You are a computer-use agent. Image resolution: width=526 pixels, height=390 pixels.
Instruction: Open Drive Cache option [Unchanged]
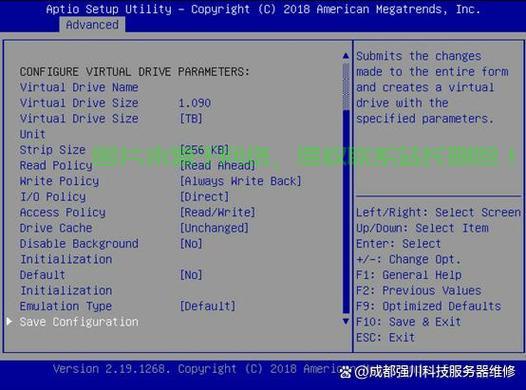click(x=214, y=228)
